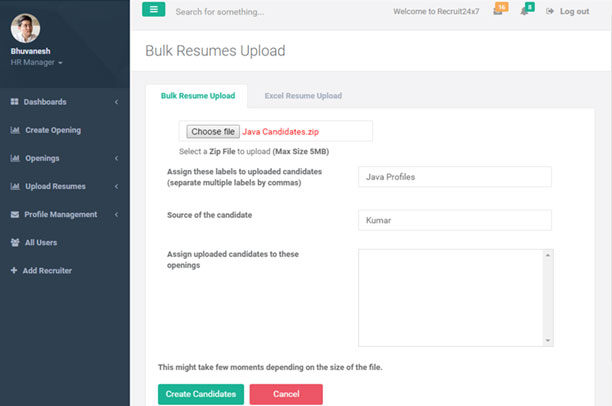Click the Profile Management envelope icon
The height and width of the screenshot is (406, 612).
(x=15, y=214)
